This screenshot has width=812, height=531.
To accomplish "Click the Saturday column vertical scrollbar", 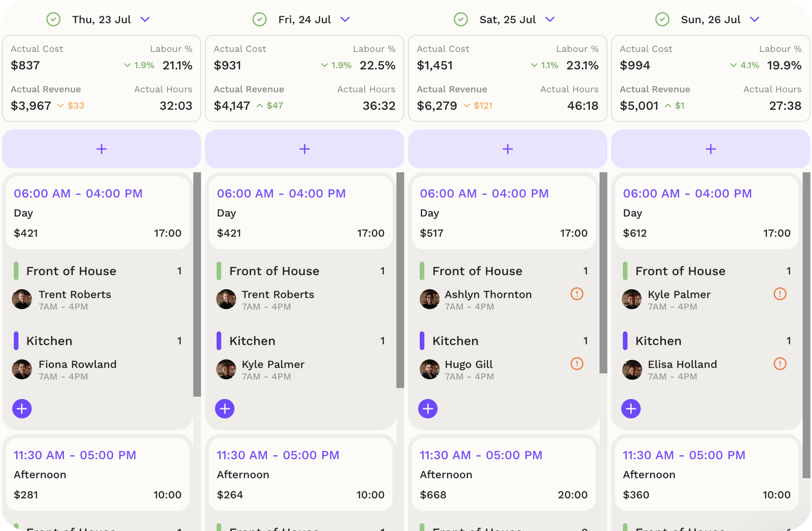I will (x=603, y=273).
